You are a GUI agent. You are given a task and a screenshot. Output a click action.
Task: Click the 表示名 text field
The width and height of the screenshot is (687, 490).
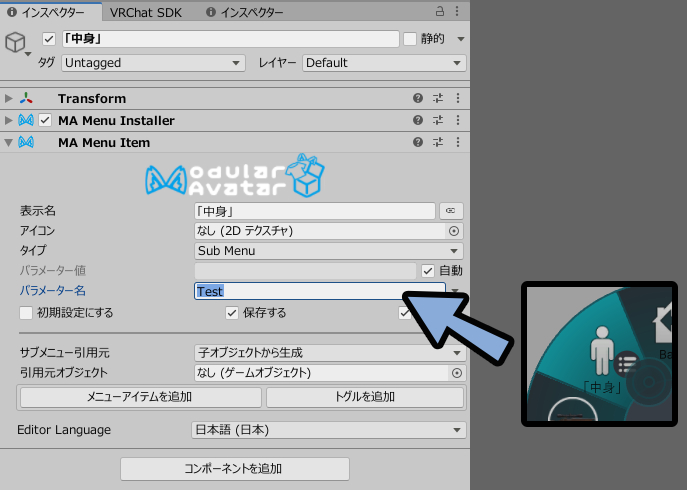(315, 211)
